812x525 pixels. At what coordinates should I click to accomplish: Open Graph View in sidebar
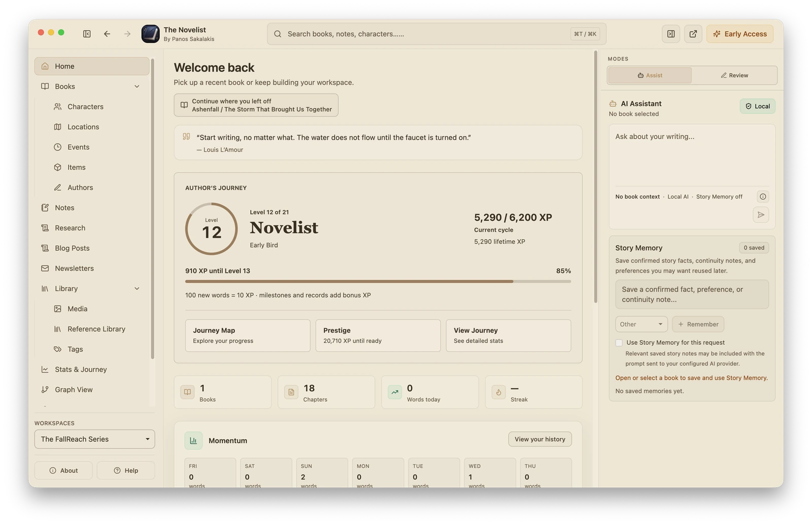tap(92, 390)
